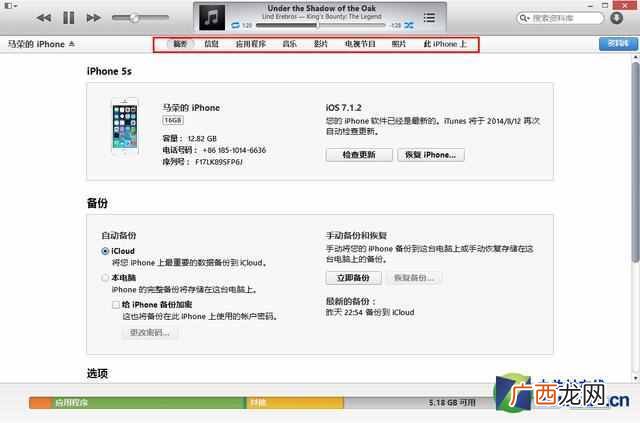Open the downloads arrow icon
Screen dimensions: 640x423
[616, 18]
